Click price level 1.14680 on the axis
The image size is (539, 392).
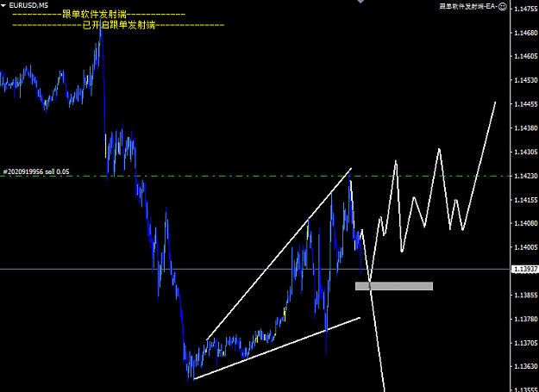525,33
